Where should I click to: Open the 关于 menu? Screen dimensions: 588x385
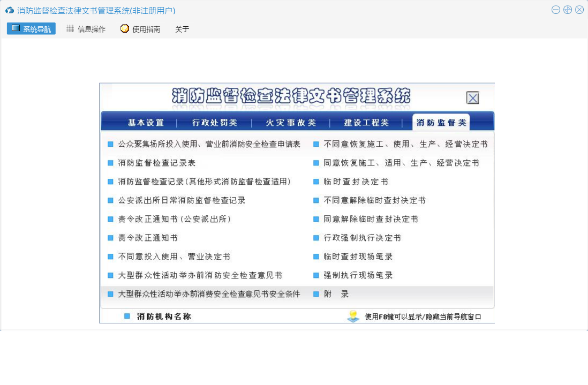[x=182, y=29]
